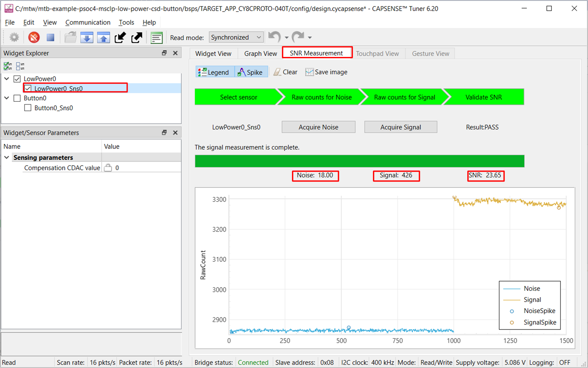Toggle the Legend button
The width and height of the screenshot is (588, 368).
[215, 72]
